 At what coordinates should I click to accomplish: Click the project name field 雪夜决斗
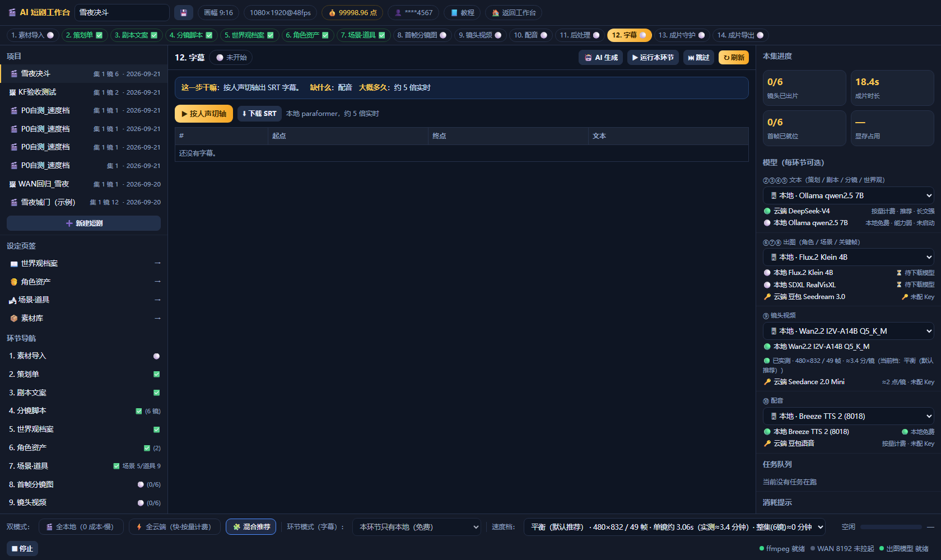click(122, 12)
